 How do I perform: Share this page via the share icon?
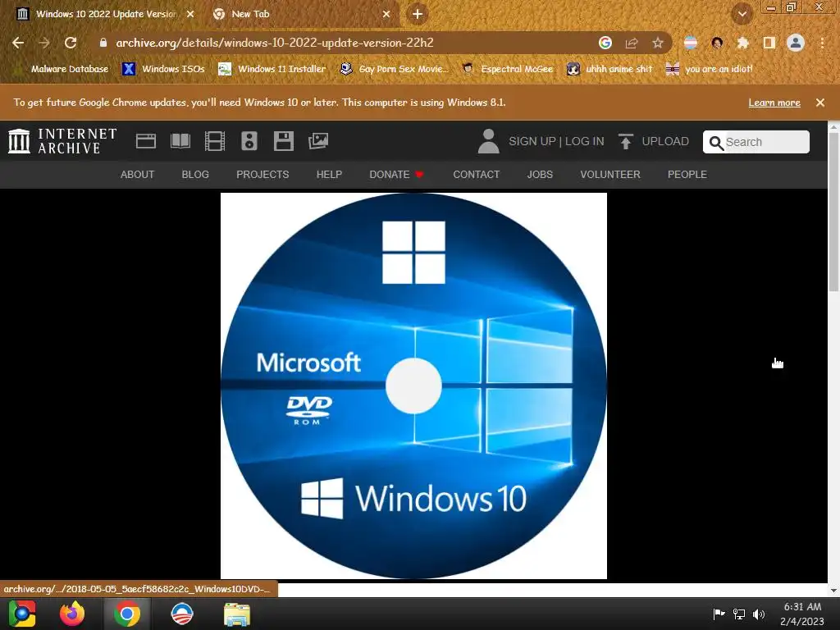point(632,43)
